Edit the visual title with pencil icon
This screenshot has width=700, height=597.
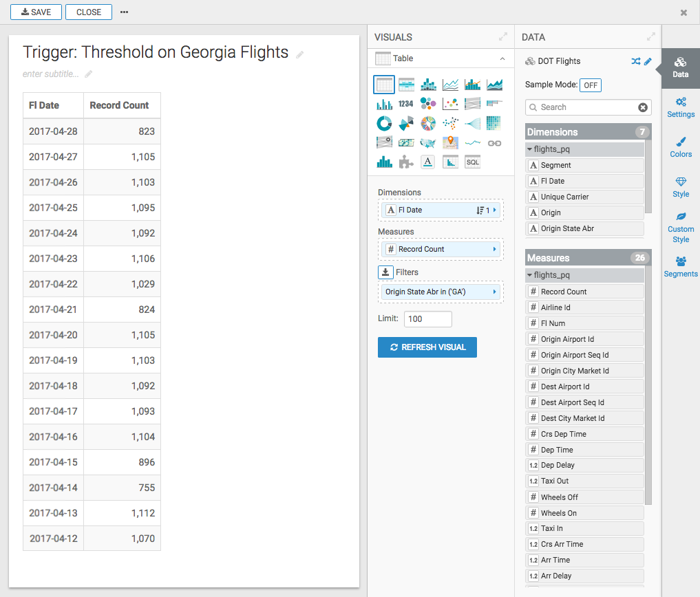[x=300, y=54]
